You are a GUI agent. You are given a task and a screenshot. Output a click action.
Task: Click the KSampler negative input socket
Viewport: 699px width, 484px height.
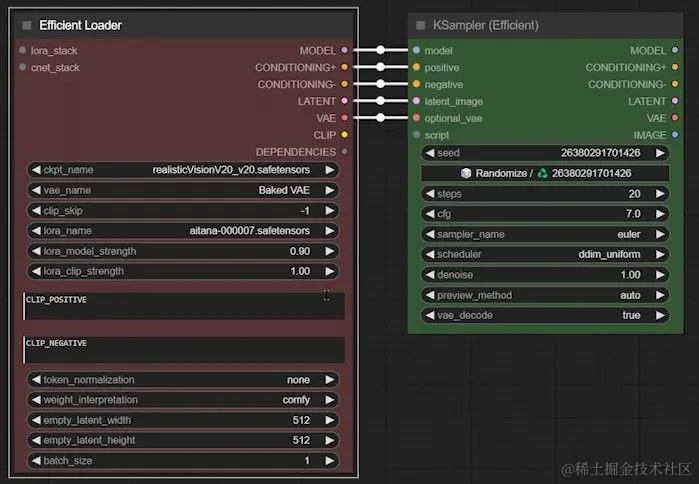(416, 84)
